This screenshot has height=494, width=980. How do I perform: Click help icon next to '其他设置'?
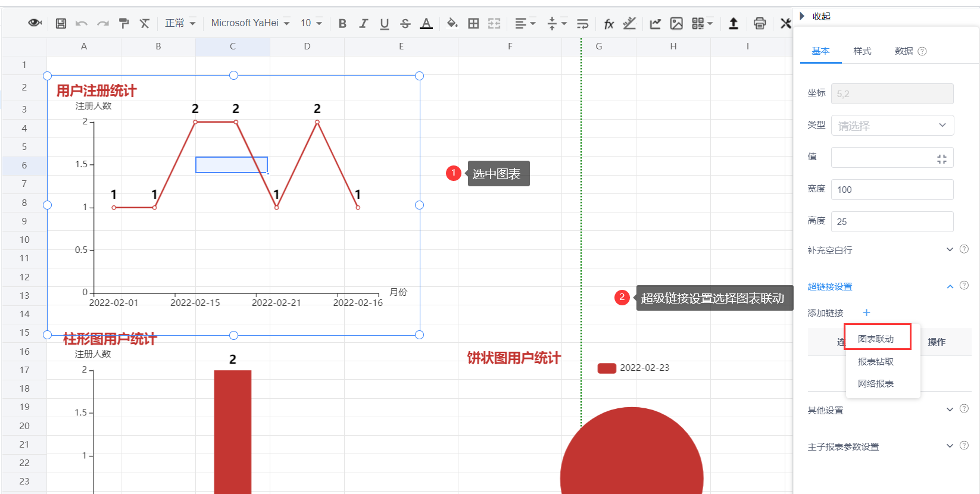(x=964, y=409)
